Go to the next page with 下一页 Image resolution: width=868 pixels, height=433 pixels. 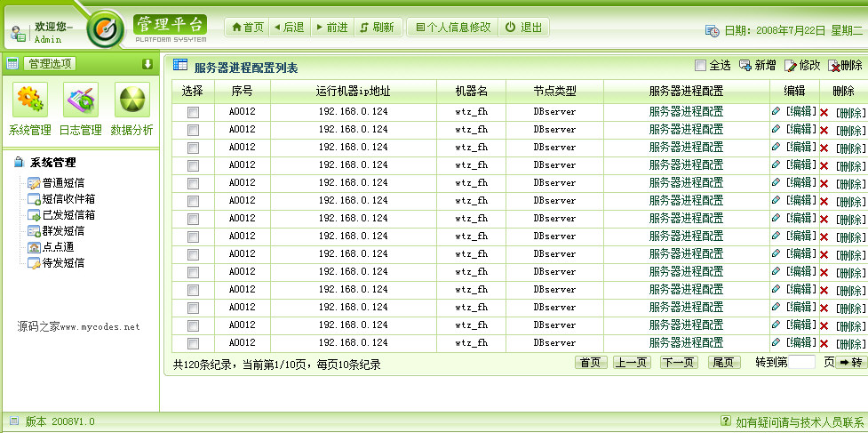[679, 363]
